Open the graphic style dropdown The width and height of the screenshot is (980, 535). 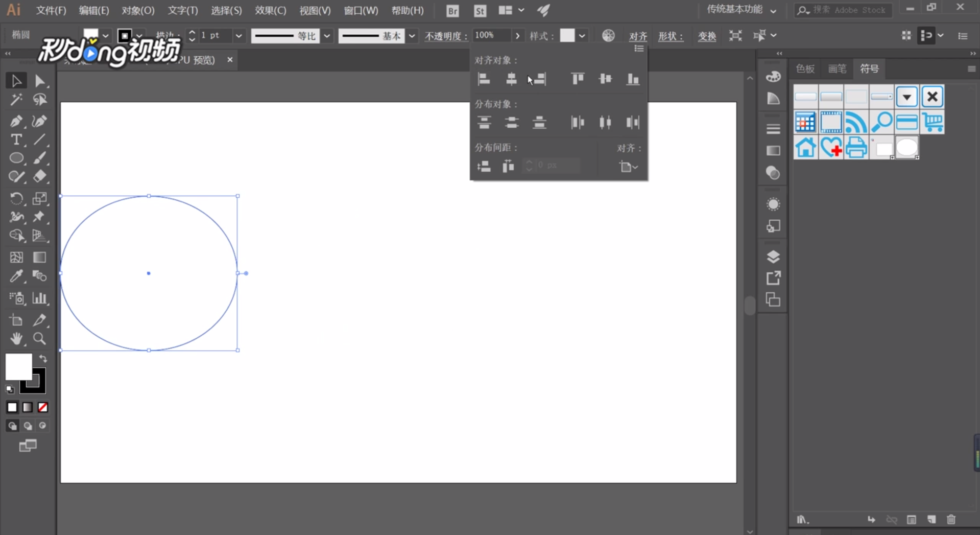tap(582, 36)
